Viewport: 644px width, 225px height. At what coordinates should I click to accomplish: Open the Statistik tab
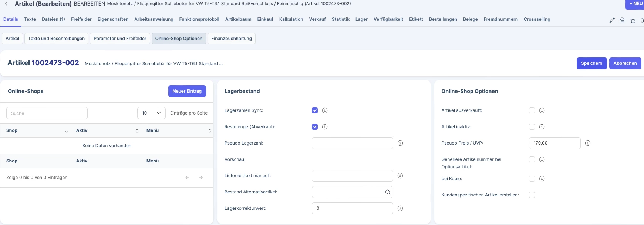point(340,19)
